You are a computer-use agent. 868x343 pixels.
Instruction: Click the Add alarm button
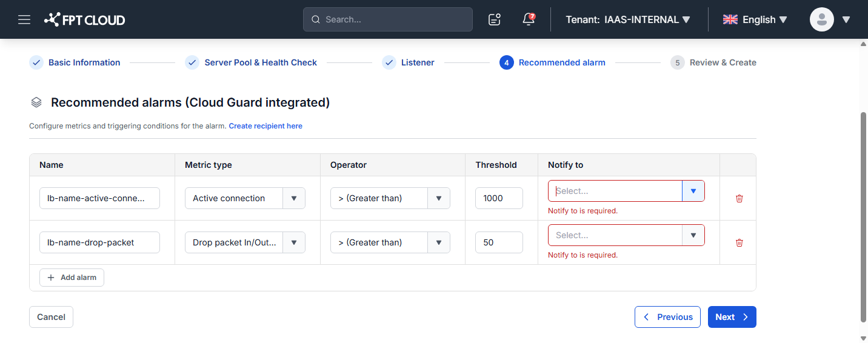coord(72,278)
